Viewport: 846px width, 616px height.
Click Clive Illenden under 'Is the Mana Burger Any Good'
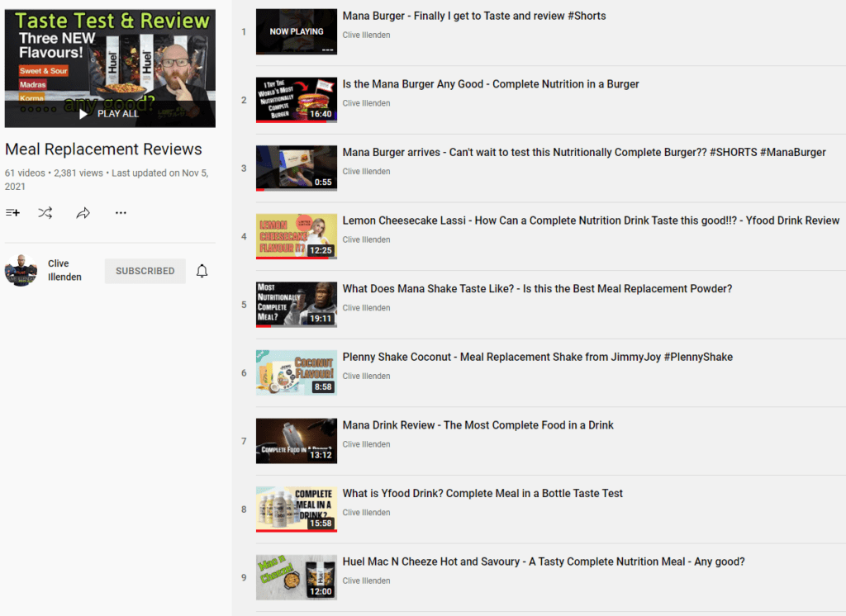click(x=366, y=103)
